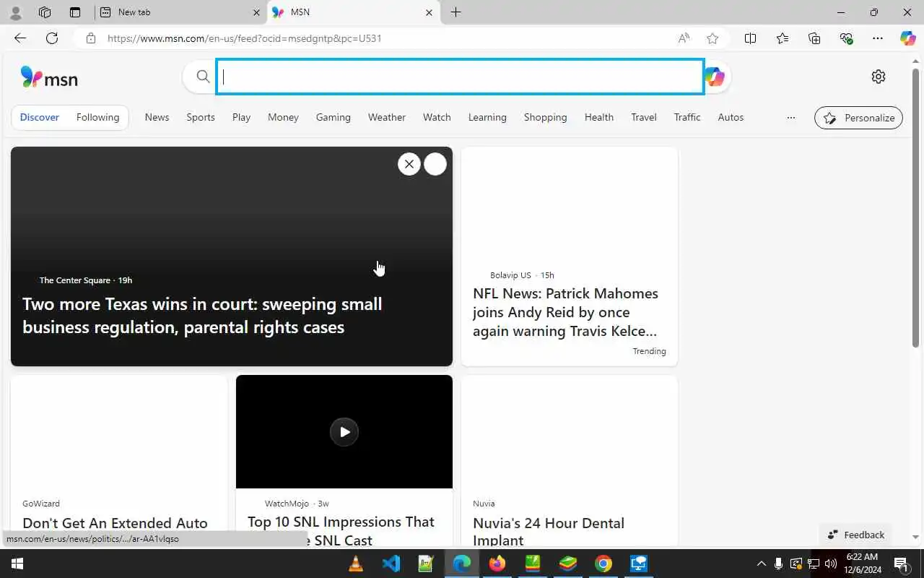The height and width of the screenshot is (578, 924).
Task: Open Two more Texas wins article
Action: 202,315
